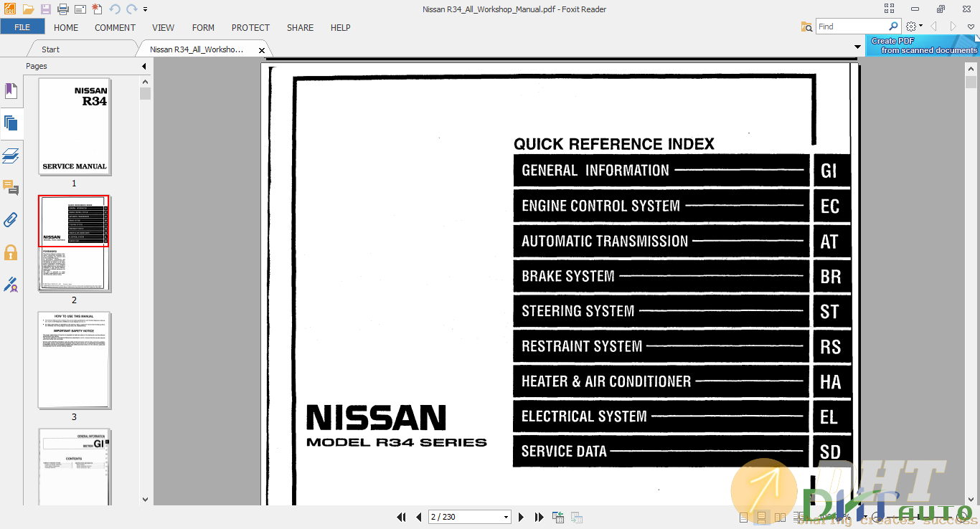Switch to the FORM ribbon tab

[x=203, y=27]
